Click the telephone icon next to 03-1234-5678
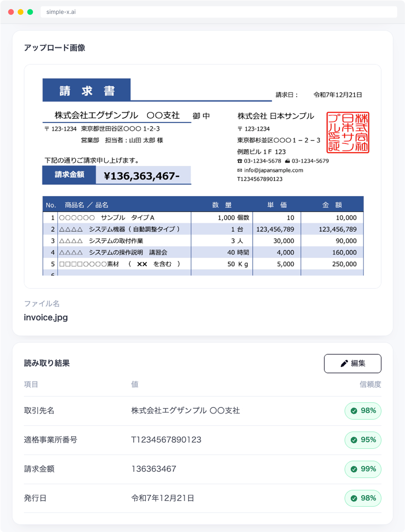This screenshot has width=405, height=532. coord(240,161)
